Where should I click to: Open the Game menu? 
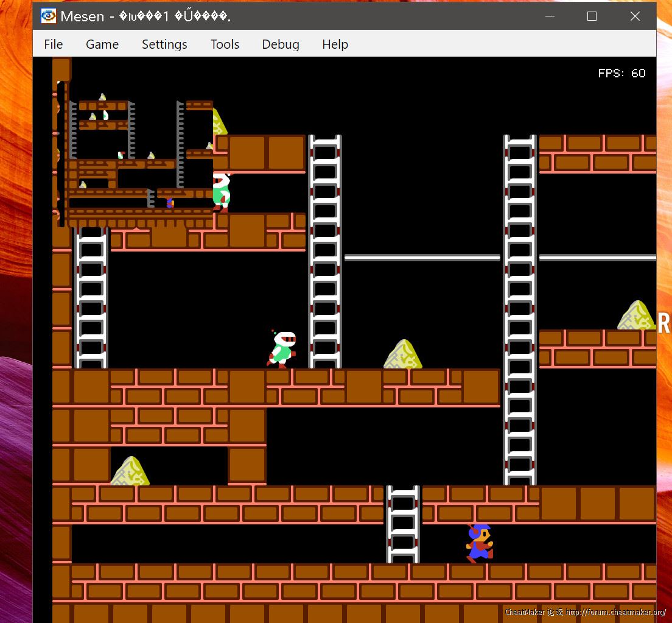click(102, 44)
